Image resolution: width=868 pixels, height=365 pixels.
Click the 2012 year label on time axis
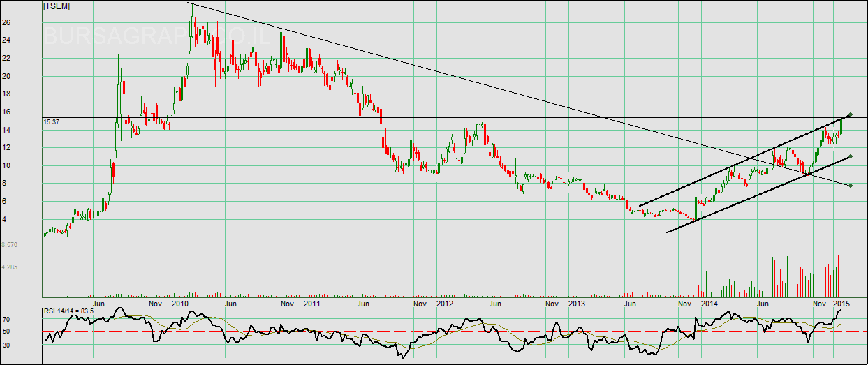[445, 304]
